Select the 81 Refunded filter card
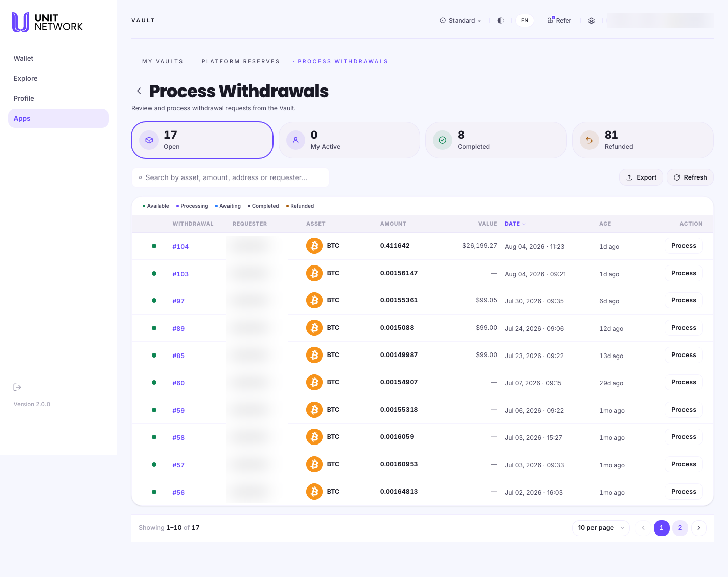The height and width of the screenshot is (577, 728). tap(643, 140)
